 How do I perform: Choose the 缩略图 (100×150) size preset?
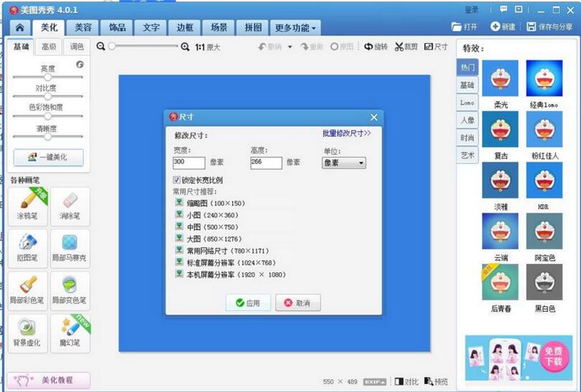pyautogui.click(x=210, y=203)
